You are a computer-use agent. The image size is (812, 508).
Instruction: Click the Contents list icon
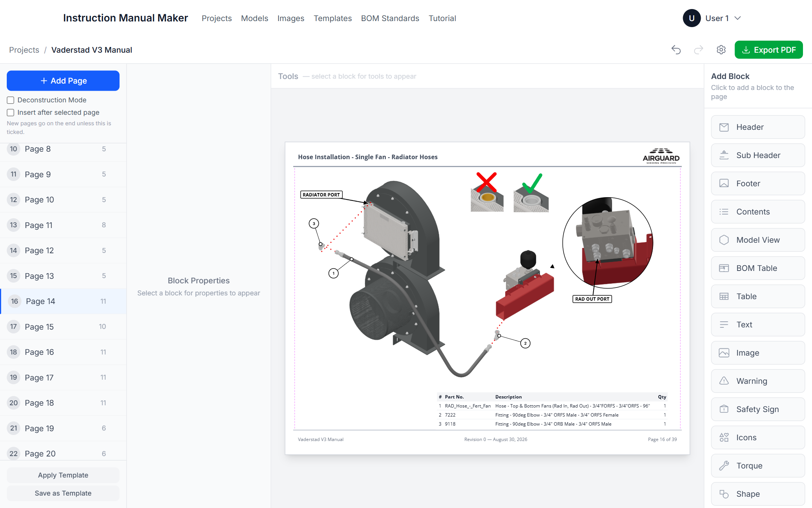(x=724, y=212)
